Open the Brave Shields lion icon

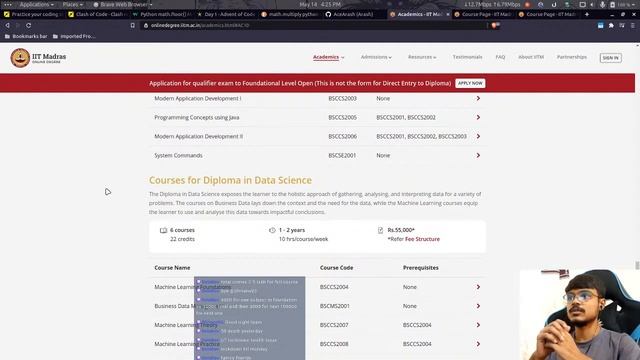[495, 25]
